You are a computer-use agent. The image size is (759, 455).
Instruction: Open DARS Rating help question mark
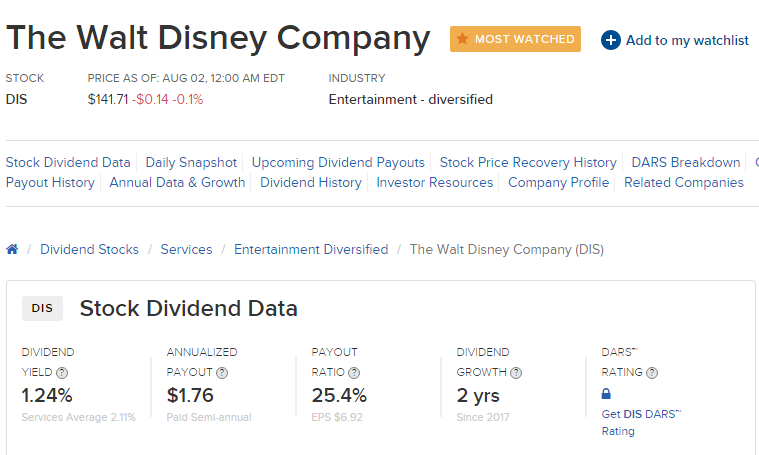(652, 373)
